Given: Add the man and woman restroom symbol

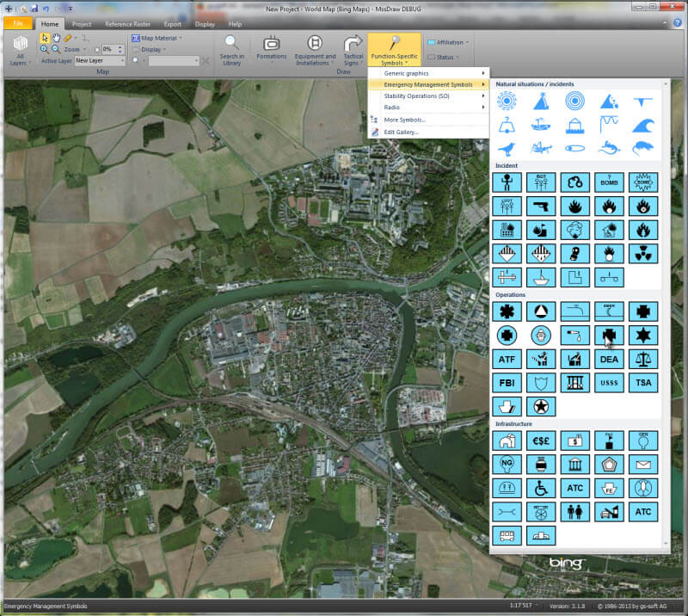Looking at the screenshot, I should pos(574,512).
